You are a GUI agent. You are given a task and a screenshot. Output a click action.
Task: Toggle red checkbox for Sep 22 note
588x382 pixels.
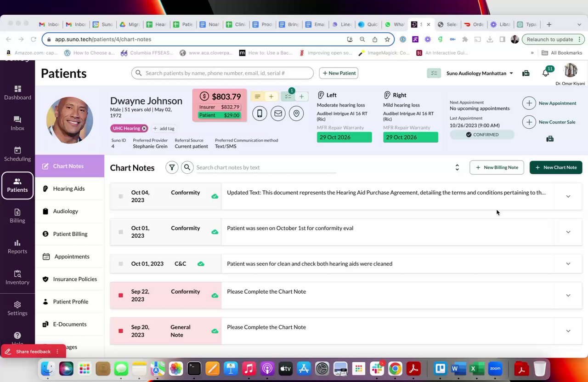tap(121, 295)
